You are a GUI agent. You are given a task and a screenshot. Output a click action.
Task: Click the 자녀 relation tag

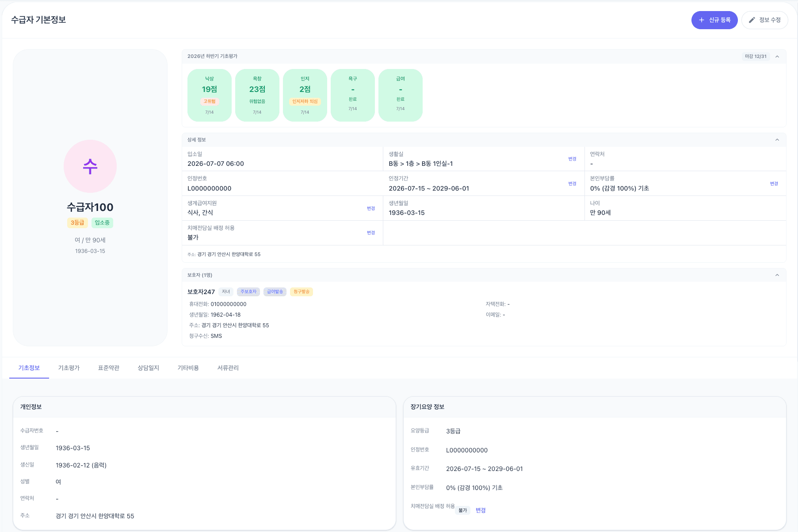pyautogui.click(x=226, y=292)
